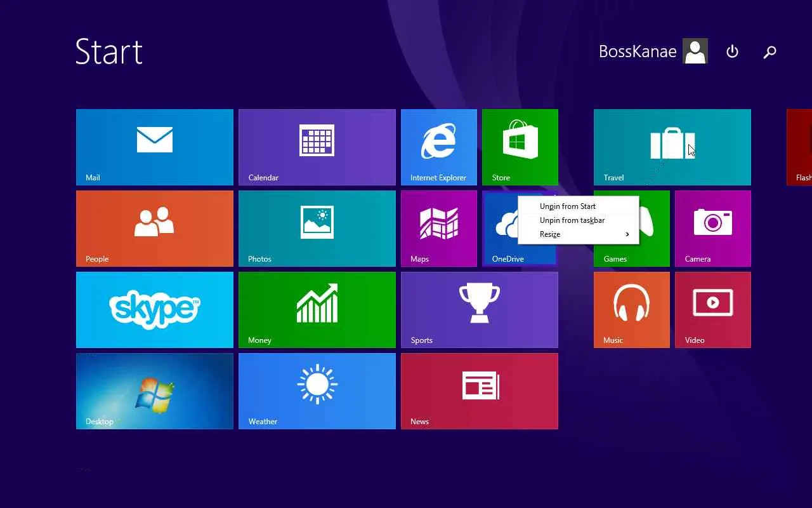Viewport: 812px width, 508px height.
Task: Open the Weather tile
Action: (x=317, y=391)
